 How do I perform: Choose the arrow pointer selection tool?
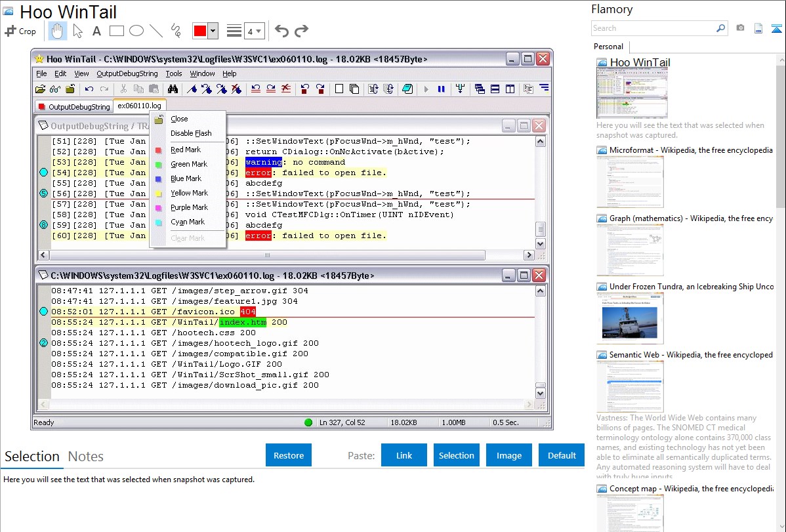[77, 31]
